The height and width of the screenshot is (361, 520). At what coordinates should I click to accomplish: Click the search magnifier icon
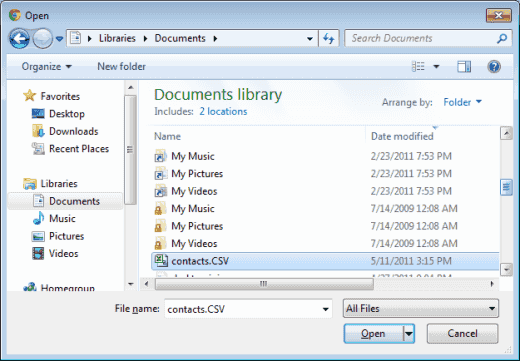pyautogui.click(x=502, y=39)
